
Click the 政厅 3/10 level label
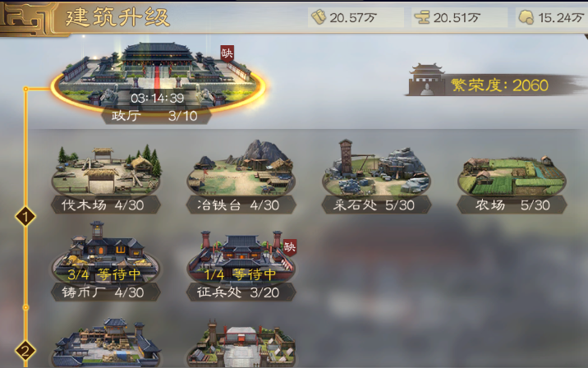(x=155, y=116)
